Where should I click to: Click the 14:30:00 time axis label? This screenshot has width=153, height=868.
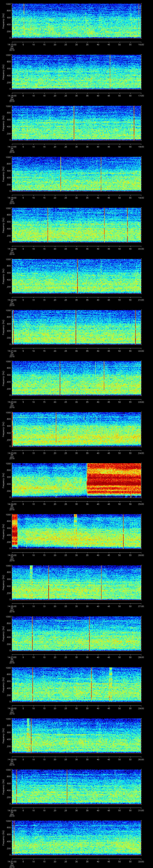tap(12, 811)
